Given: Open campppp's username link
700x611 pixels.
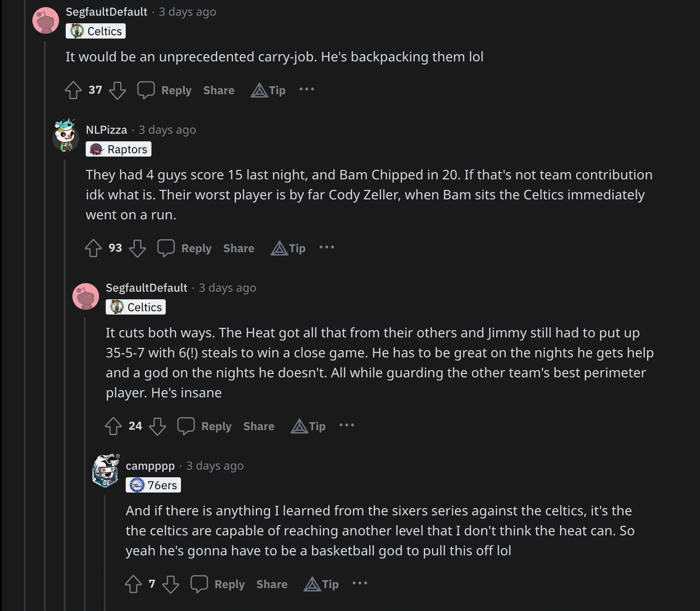Looking at the screenshot, I should click(x=150, y=466).
